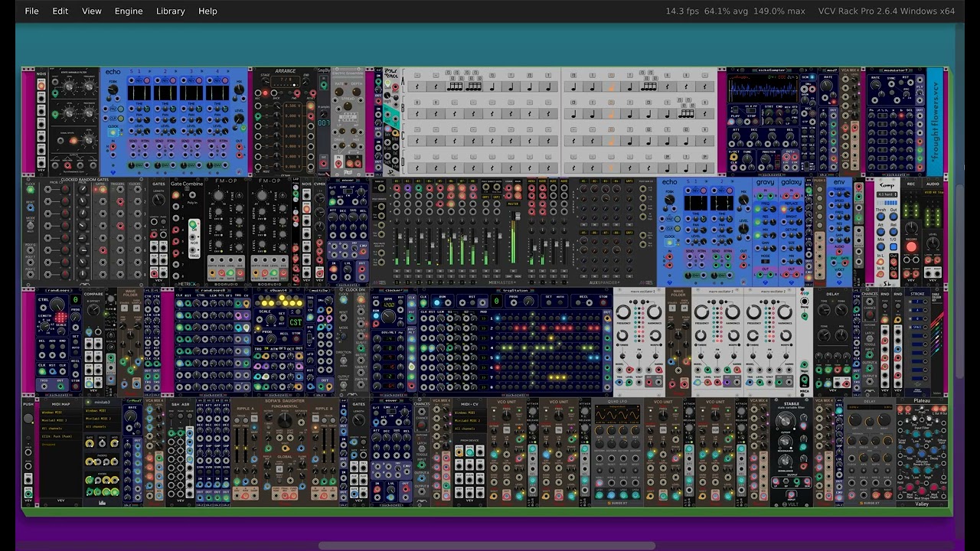
Task: Click the CLOCK input jack on Clocked Random Gates
Action: click(31, 191)
